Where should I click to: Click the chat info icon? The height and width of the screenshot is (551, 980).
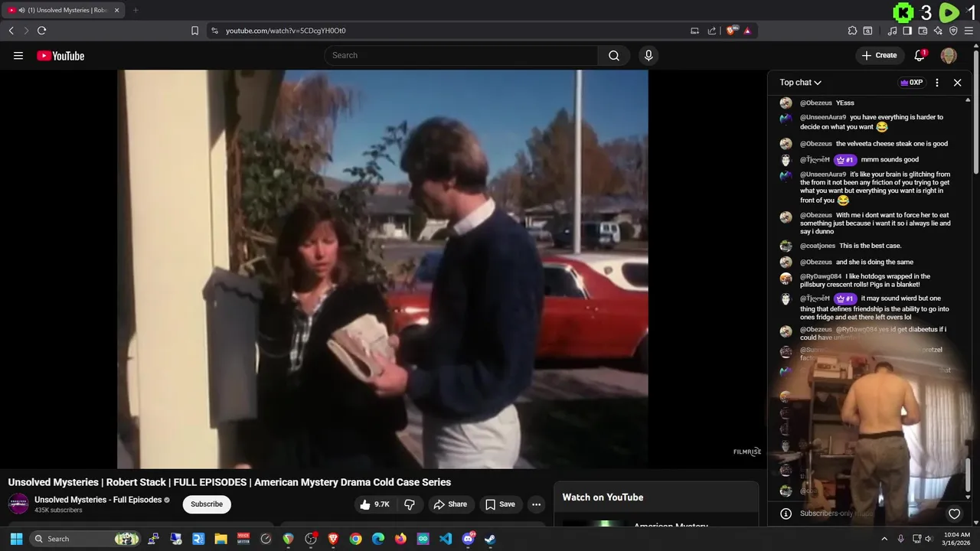[x=786, y=514]
